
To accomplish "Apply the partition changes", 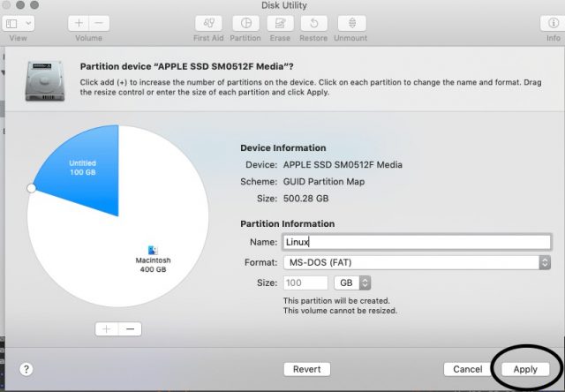I will point(525,369).
